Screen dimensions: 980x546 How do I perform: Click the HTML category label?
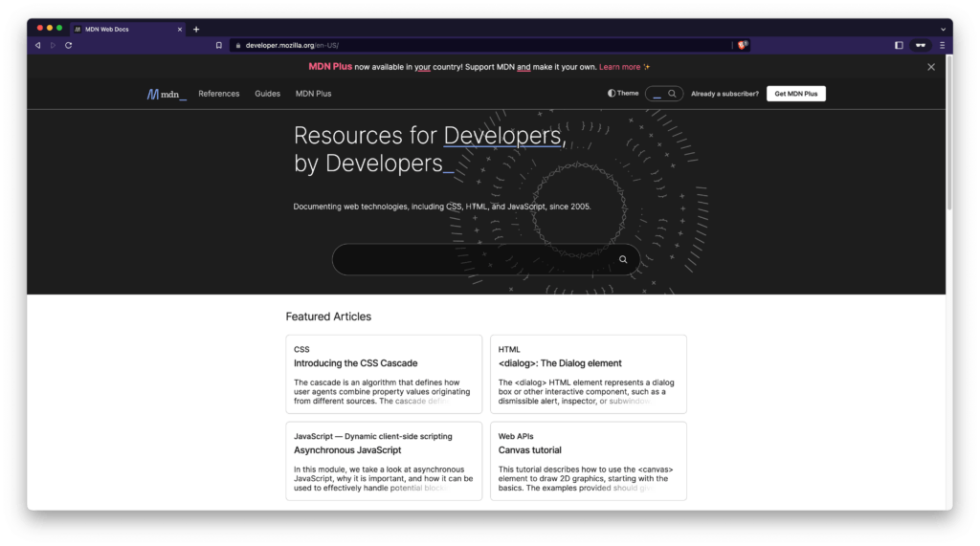click(509, 349)
